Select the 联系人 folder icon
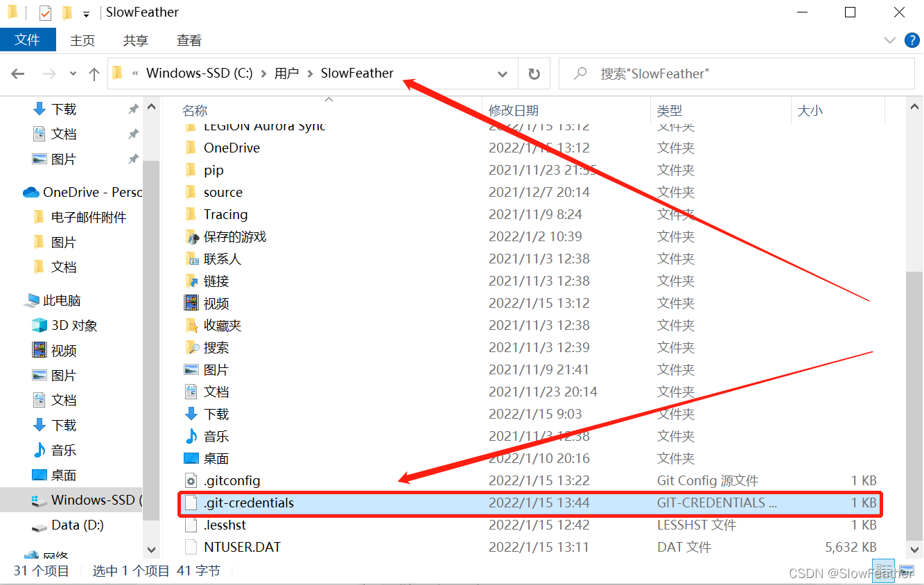924x585 pixels. (191, 259)
